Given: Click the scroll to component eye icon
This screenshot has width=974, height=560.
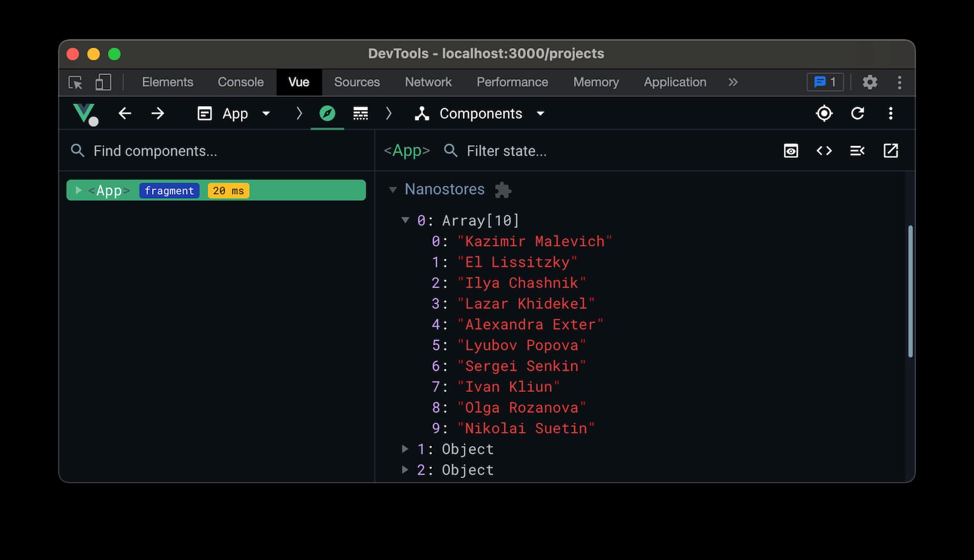Looking at the screenshot, I should (x=790, y=151).
